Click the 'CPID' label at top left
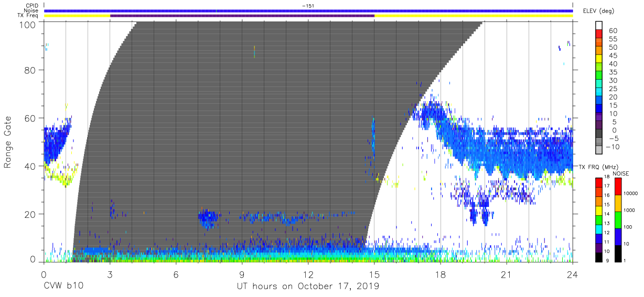Screen dimensions: 644x297 (x=31, y=6)
